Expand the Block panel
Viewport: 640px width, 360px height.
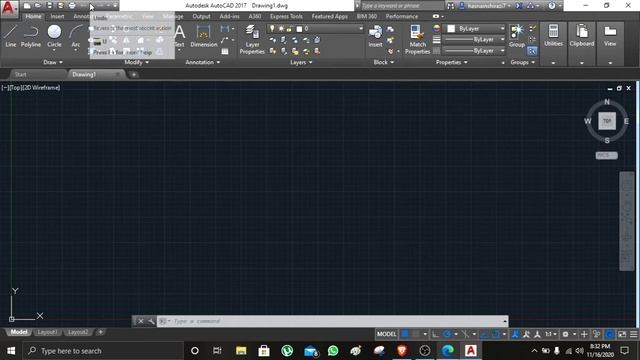384,62
